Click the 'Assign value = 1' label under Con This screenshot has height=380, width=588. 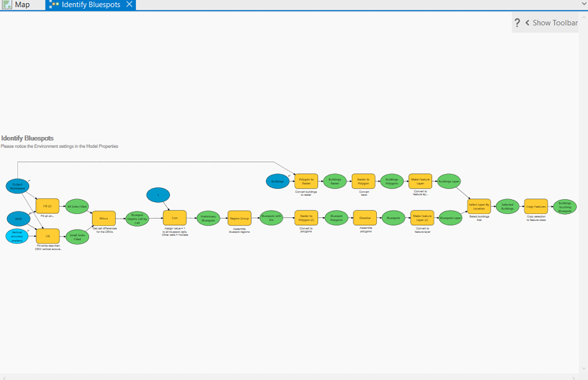(x=175, y=231)
